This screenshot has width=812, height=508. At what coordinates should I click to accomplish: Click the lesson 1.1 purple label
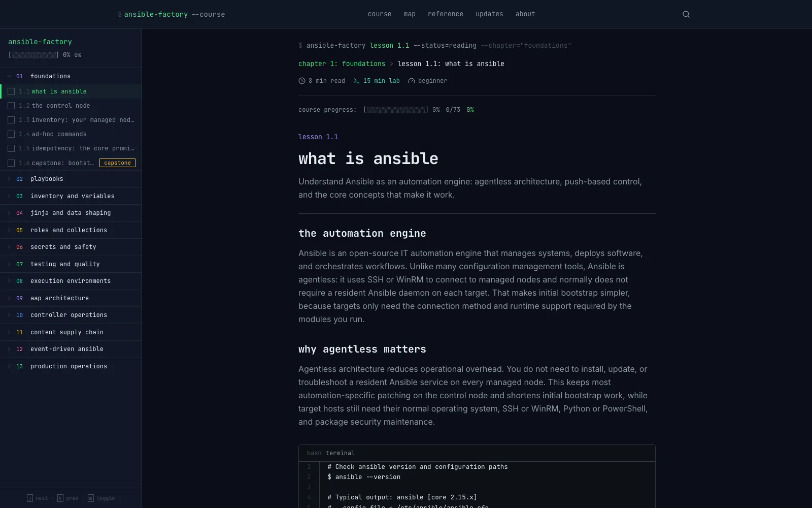click(x=318, y=137)
